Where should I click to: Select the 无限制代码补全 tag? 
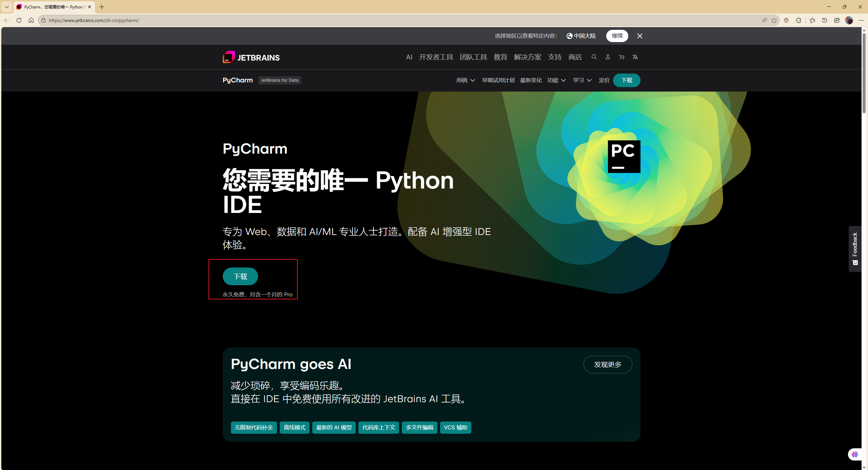pos(254,427)
